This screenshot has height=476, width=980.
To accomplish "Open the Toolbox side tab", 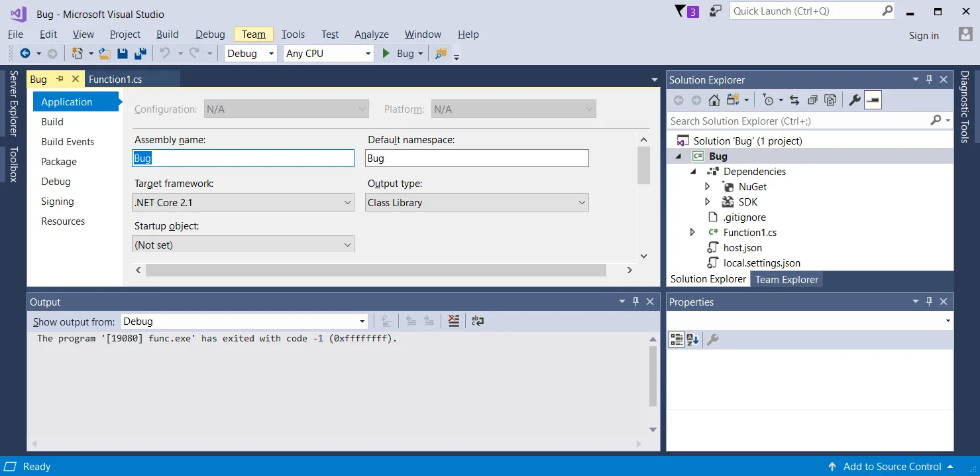I will (x=13, y=164).
